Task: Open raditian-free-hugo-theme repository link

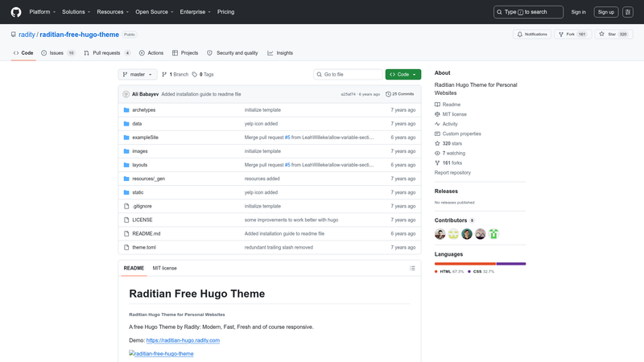Action: (79, 35)
